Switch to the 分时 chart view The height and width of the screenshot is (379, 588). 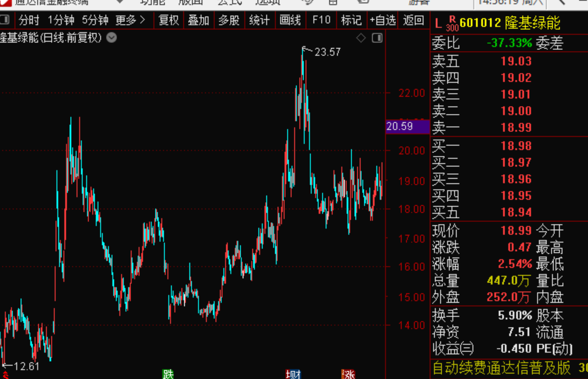coord(29,20)
